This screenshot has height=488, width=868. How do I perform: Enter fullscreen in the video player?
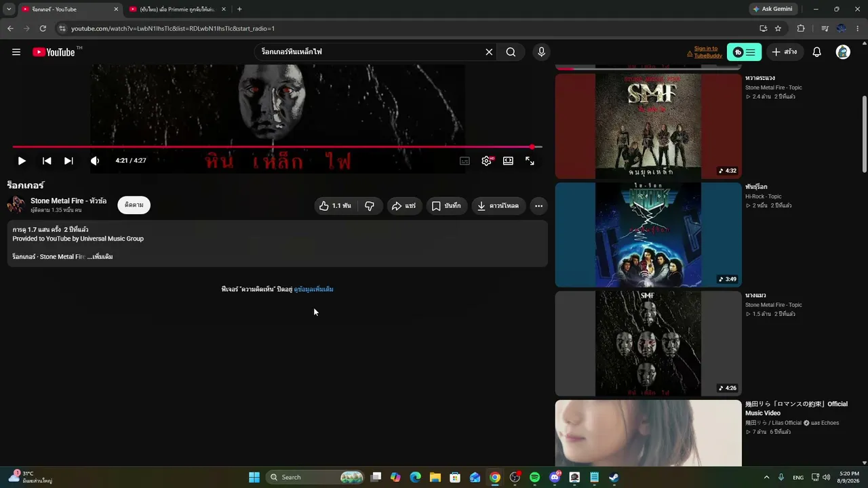pos(530,161)
